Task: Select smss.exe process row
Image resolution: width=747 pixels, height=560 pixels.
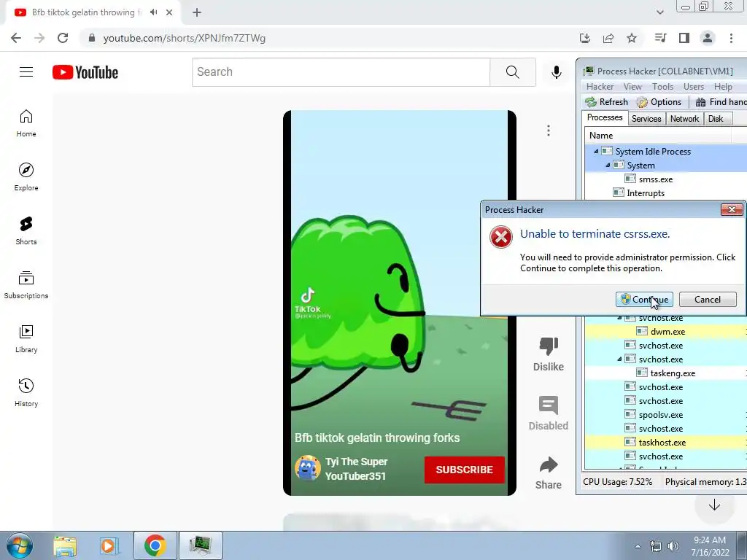Action: point(666,179)
